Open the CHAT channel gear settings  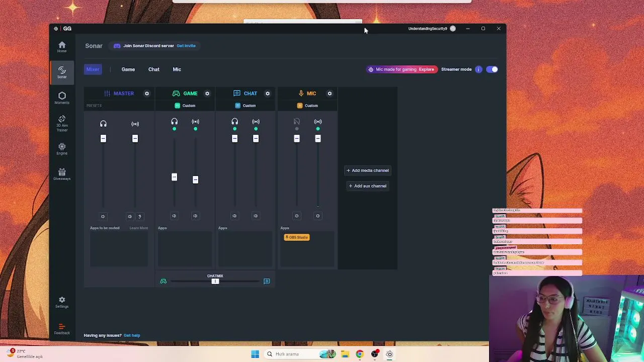click(268, 94)
